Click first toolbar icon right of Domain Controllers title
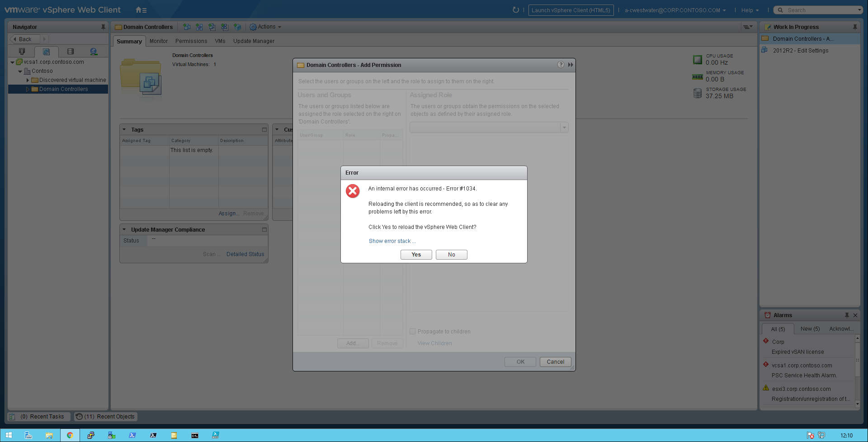 pyautogui.click(x=186, y=27)
